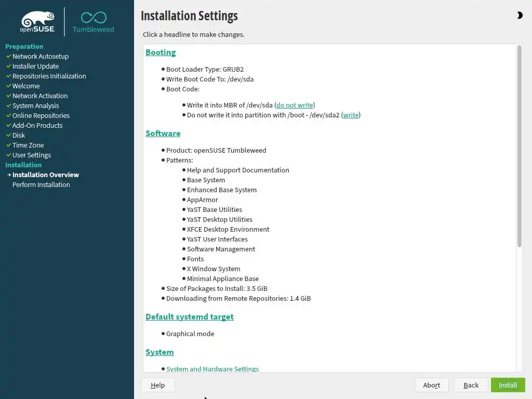The image size is (532, 399).
Task: Click the Disk step in sidebar
Action: tap(19, 135)
